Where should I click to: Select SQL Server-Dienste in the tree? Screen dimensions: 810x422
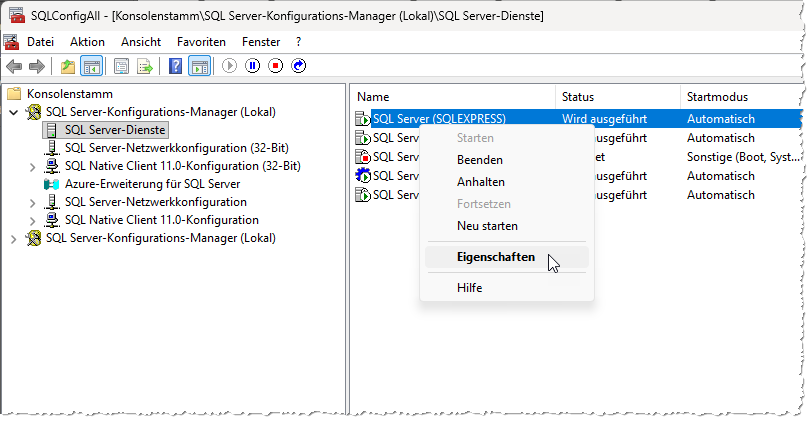[115, 130]
